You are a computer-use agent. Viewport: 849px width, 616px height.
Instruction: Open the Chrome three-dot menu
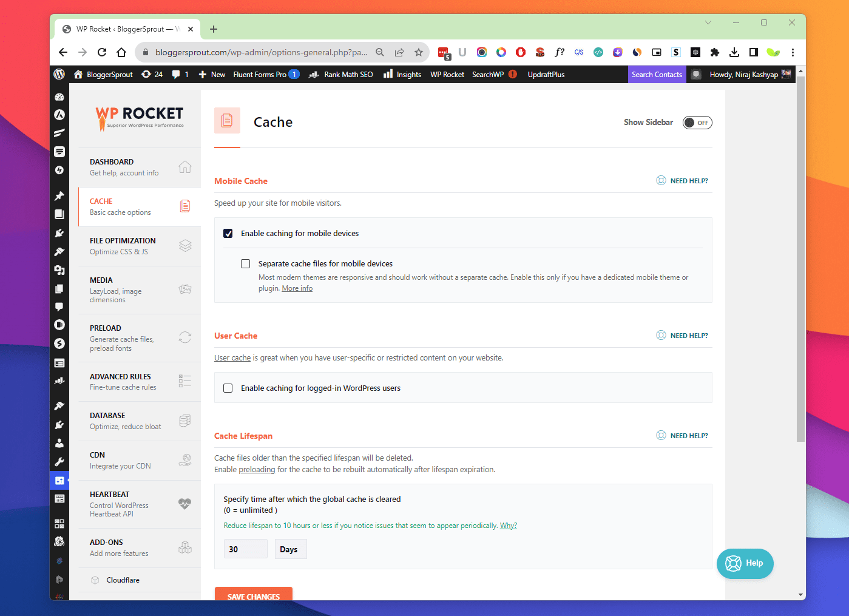(x=793, y=52)
